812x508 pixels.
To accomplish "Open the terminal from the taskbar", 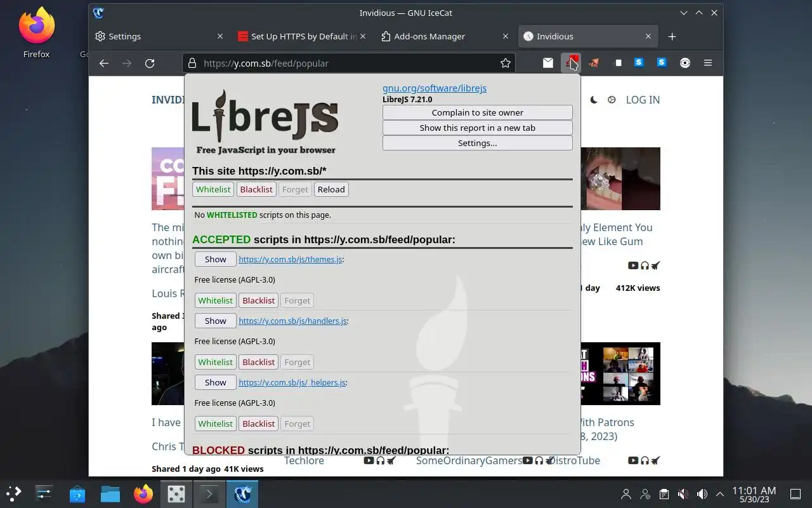I will 209,493.
